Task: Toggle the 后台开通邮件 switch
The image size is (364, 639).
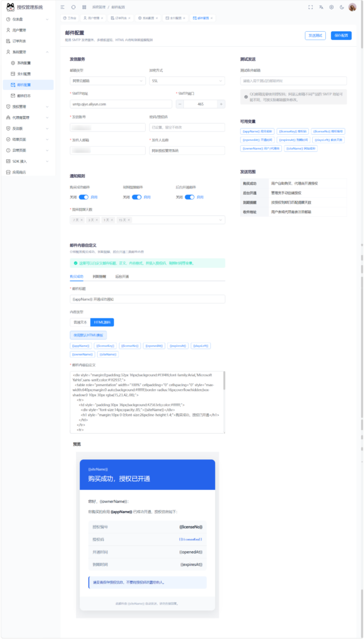Action: point(189,197)
